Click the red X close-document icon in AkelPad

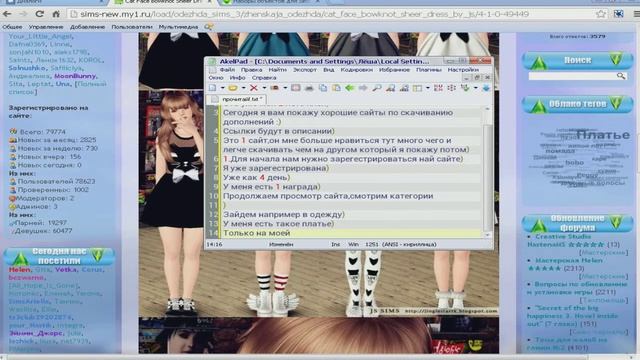[x=253, y=88]
